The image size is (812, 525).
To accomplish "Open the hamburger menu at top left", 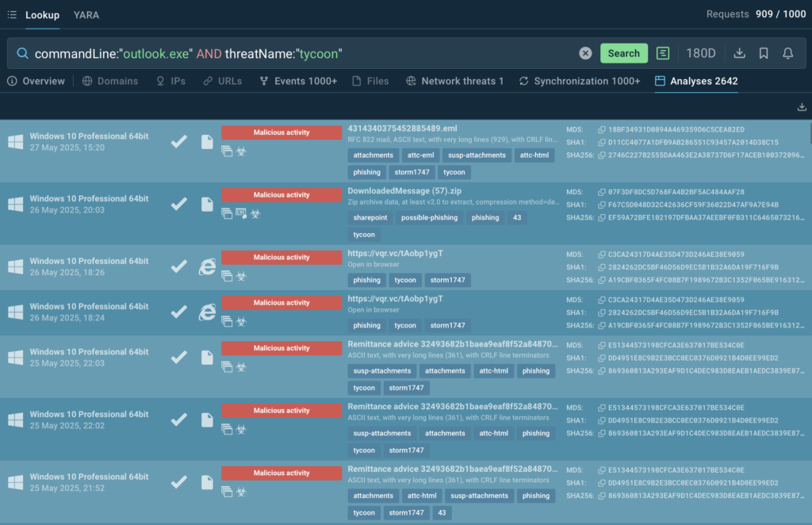I will coord(11,15).
